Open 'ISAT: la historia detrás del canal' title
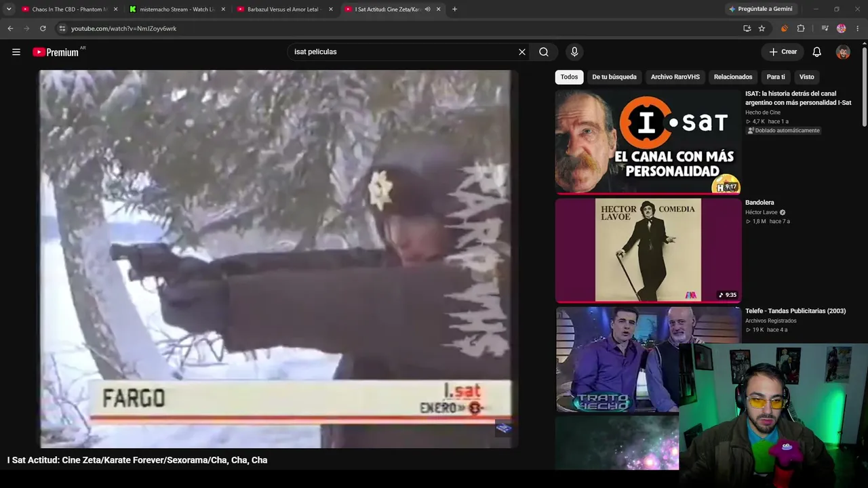 (798, 98)
